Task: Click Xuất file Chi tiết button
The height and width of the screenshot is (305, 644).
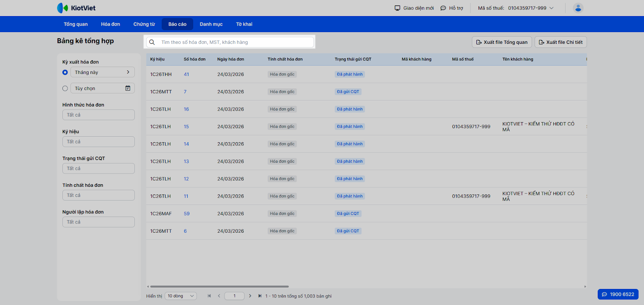Action: 560,42
